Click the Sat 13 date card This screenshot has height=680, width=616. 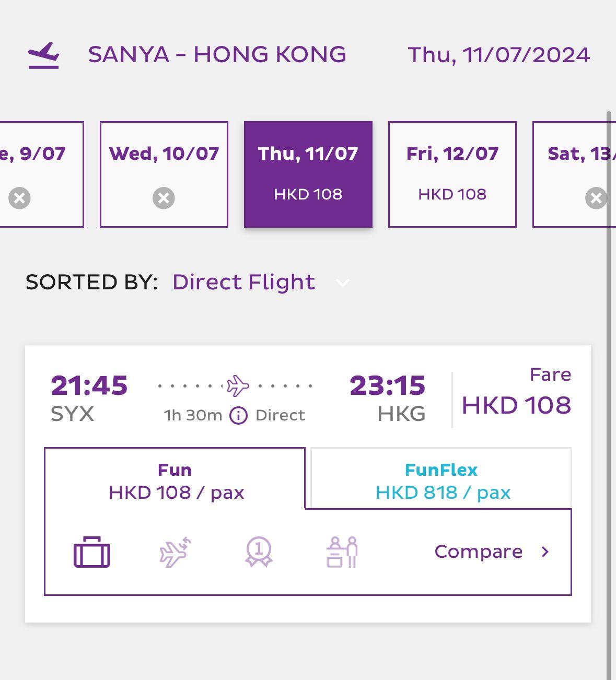(x=574, y=174)
